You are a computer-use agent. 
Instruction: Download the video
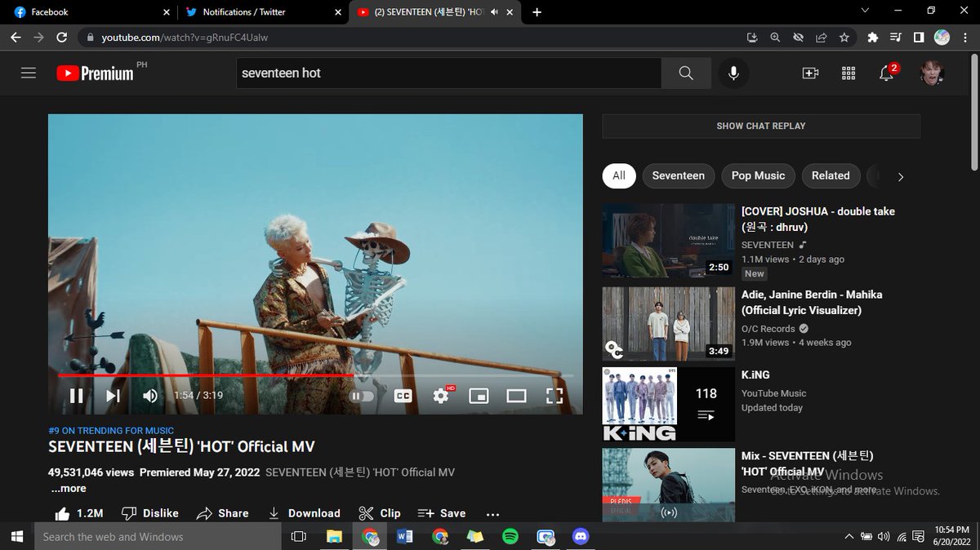point(304,513)
